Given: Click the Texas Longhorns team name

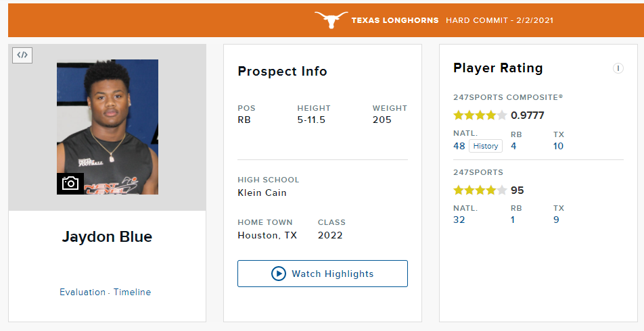Looking at the screenshot, I should click(395, 20).
